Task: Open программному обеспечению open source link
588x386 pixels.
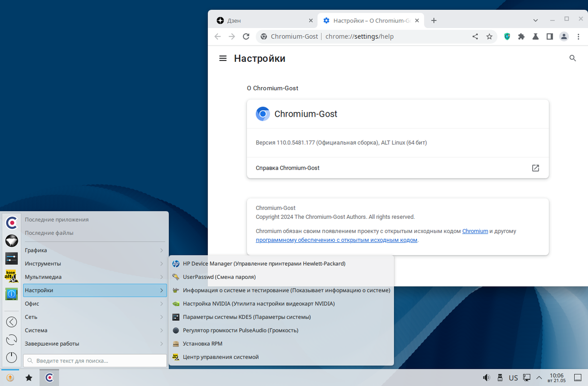Action: coord(337,240)
